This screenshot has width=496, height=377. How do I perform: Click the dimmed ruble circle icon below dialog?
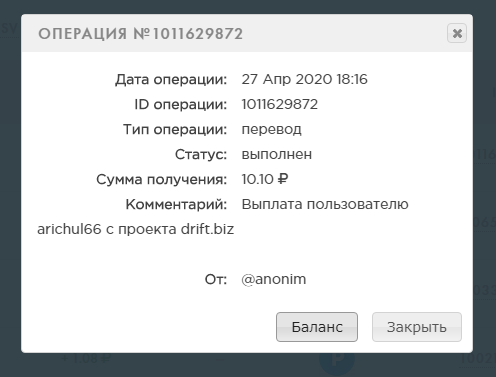[x=337, y=362]
